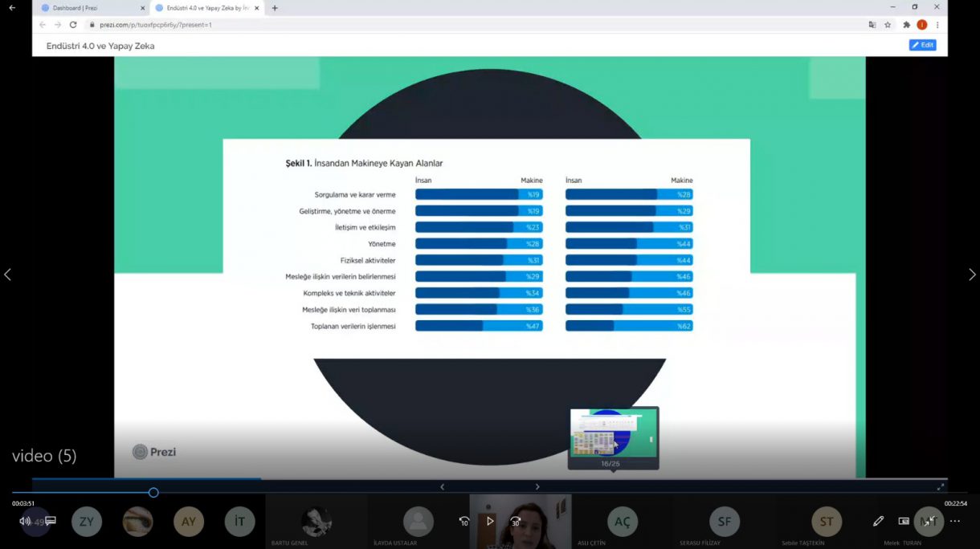Go to next video with right chevron

pyautogui.click(x=972, y=274)
